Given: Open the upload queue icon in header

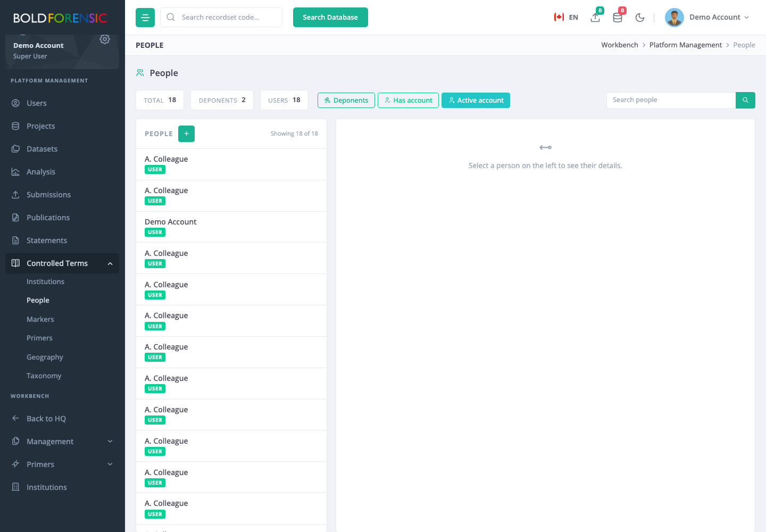Looking at the screenshot, I should (x=596, y=17).
